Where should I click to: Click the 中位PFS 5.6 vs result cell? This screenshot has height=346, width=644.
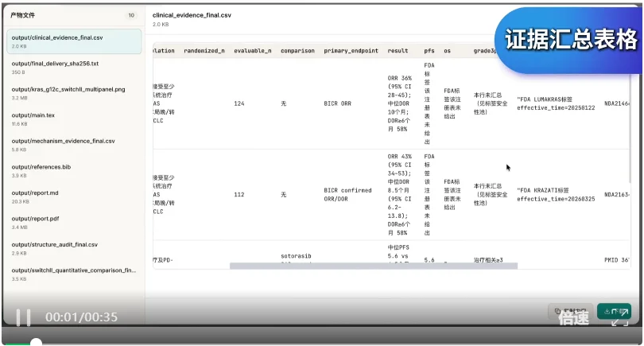point(398,252)
